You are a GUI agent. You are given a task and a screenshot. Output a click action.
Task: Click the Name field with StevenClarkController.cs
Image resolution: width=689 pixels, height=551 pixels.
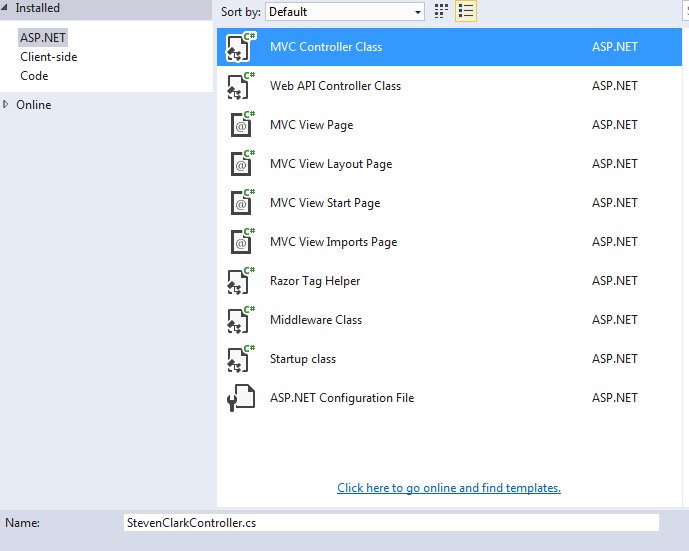pos(391,523)
